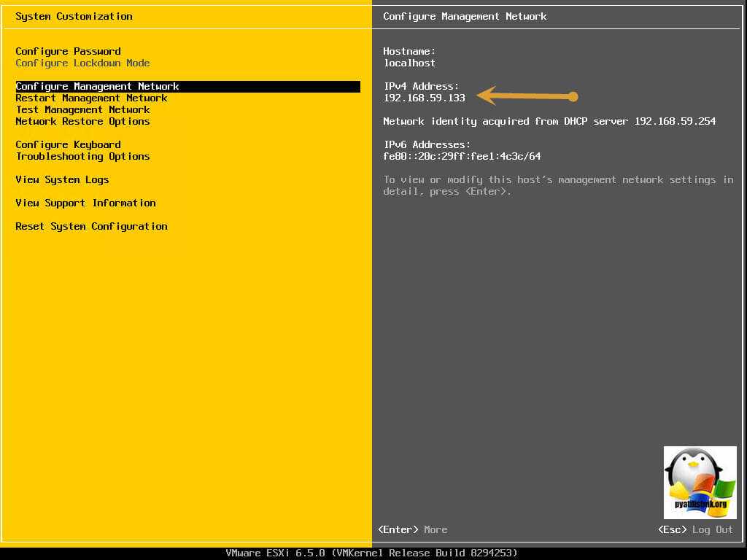Open Troubleshooting Options
Viewport: 747px width, 560px height.
click(82, 156)
